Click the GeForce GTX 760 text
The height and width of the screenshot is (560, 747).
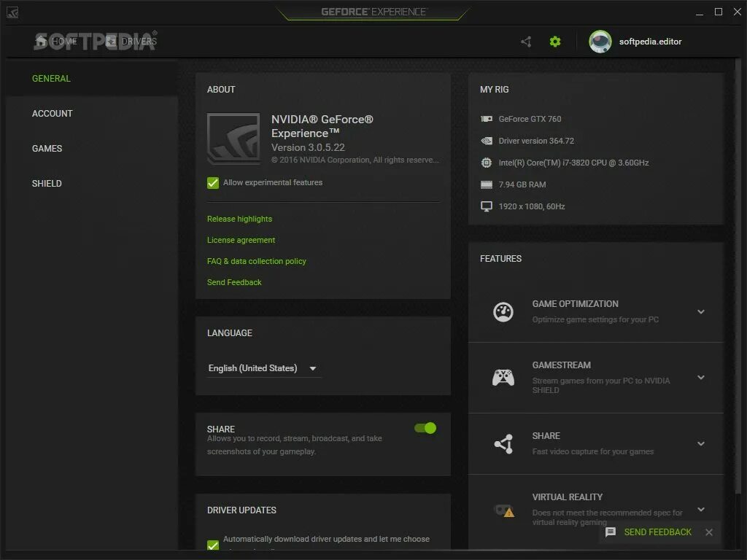pos(530,119)
